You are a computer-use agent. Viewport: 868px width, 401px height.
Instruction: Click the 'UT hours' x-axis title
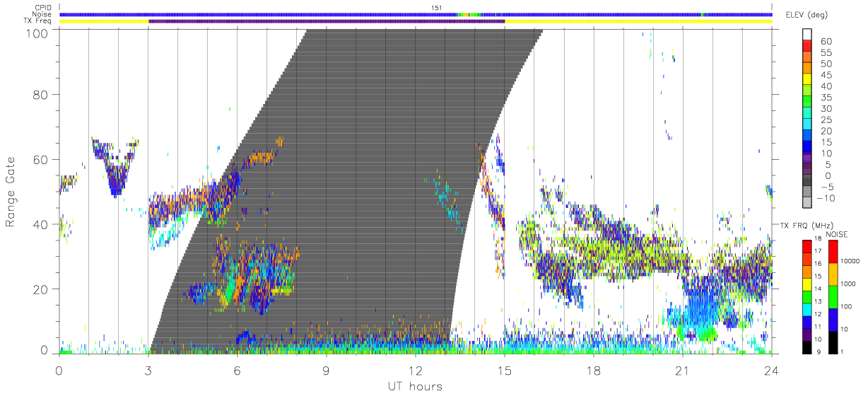415,386
